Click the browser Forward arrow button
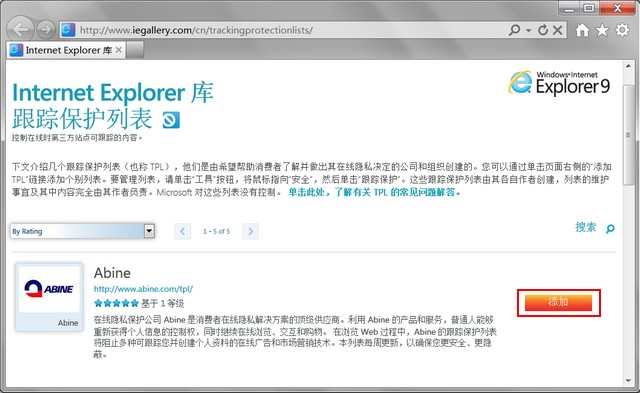 pyautogui.click(x=46, y=29)
